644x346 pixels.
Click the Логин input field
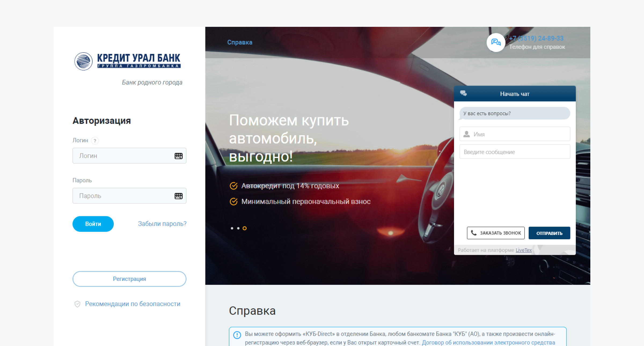129,156
